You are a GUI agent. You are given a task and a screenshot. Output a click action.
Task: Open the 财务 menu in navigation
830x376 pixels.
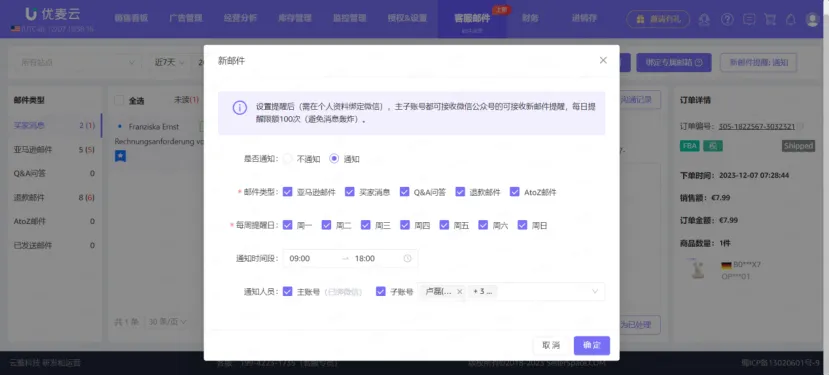(x=530, y=18)
